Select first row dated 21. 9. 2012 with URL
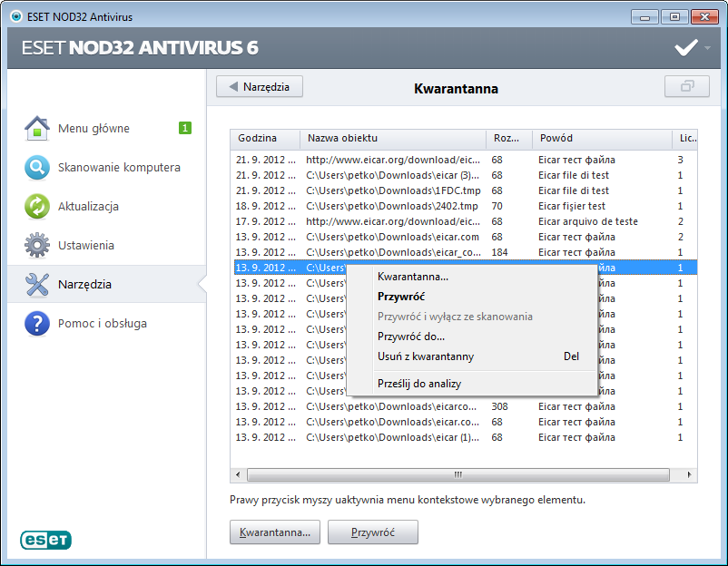 [464, 160]
